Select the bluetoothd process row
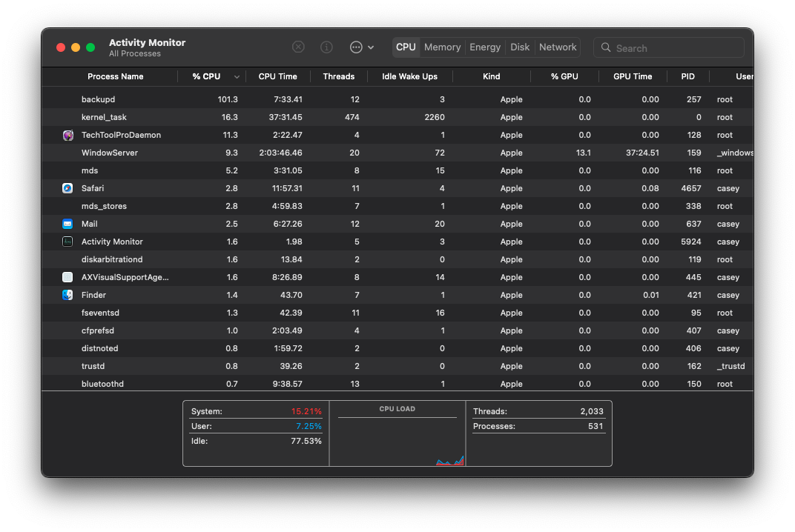This screenshot has width=795, height=532. 397,384
